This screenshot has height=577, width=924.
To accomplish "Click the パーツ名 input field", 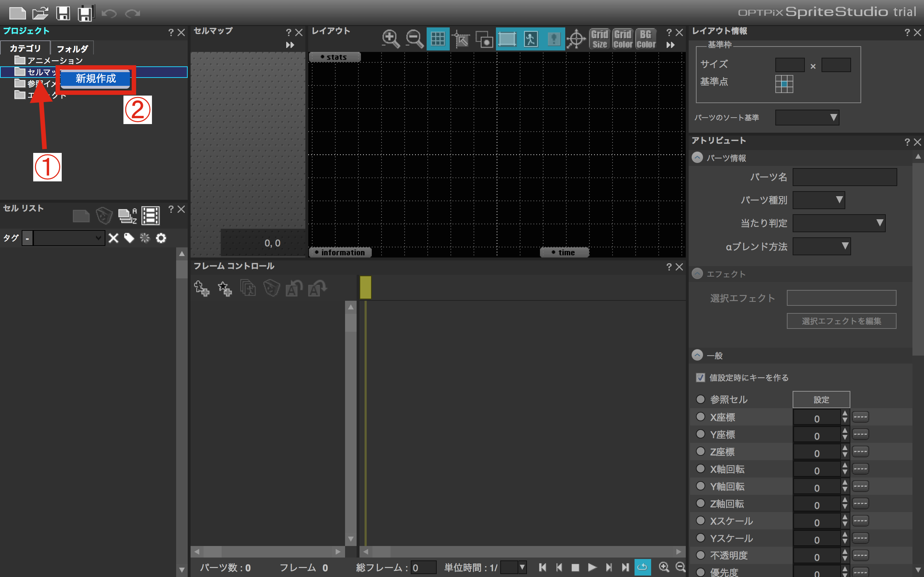I will 845,177.
